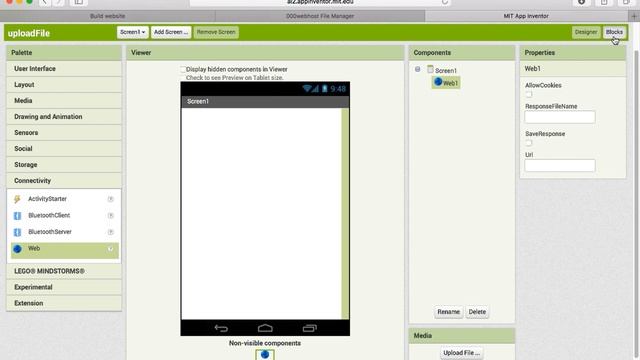This screenshot has width=640, height=360.
Task: Click the BluetoothClient component icon
Action: pyautogui.click(x=17, y=216)
